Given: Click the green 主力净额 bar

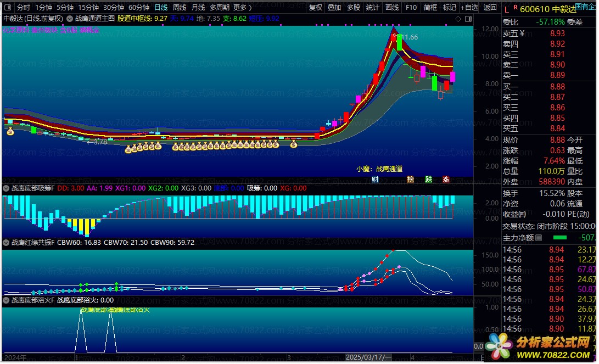Looking at the screenshot, I should pyautogui.click(x=560, y=238).
